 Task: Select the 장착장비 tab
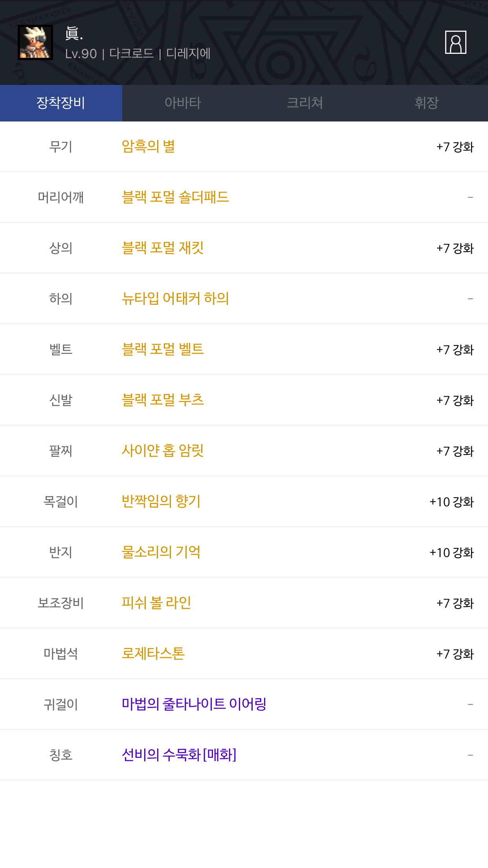point(61,103)
